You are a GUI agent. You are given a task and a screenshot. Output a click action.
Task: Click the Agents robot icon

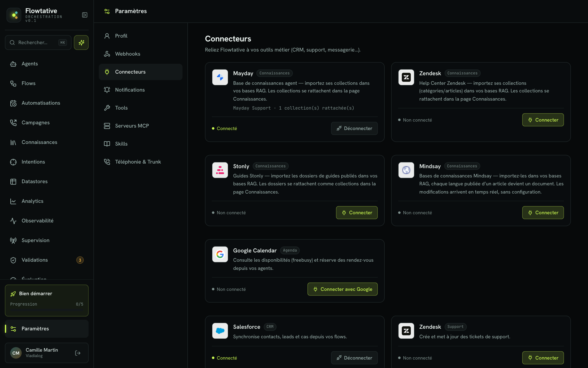[x=13, y=64]
